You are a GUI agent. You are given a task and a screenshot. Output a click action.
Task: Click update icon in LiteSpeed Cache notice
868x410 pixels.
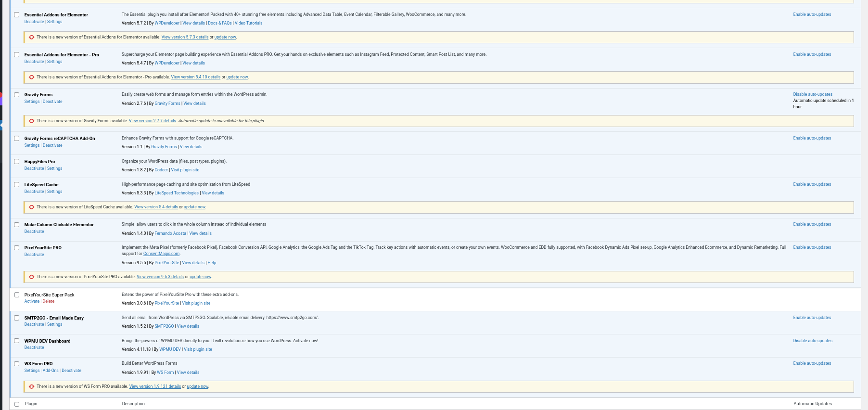pos(32,207)
